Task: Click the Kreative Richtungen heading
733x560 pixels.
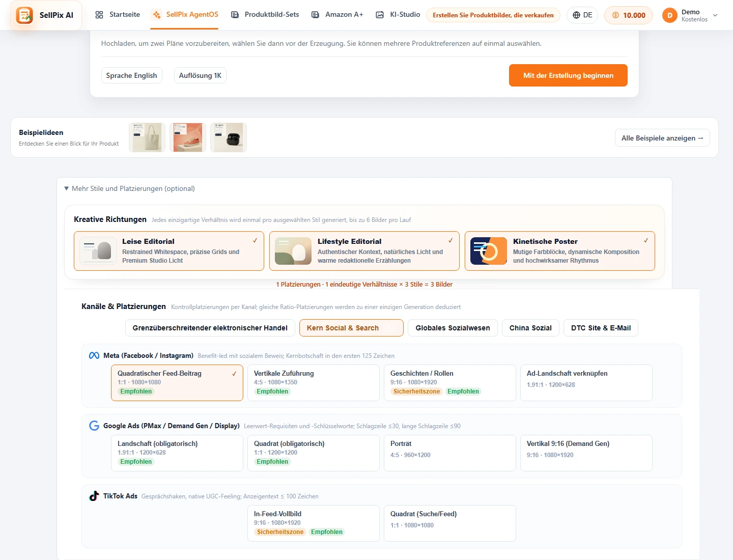Action: (110, 219)
